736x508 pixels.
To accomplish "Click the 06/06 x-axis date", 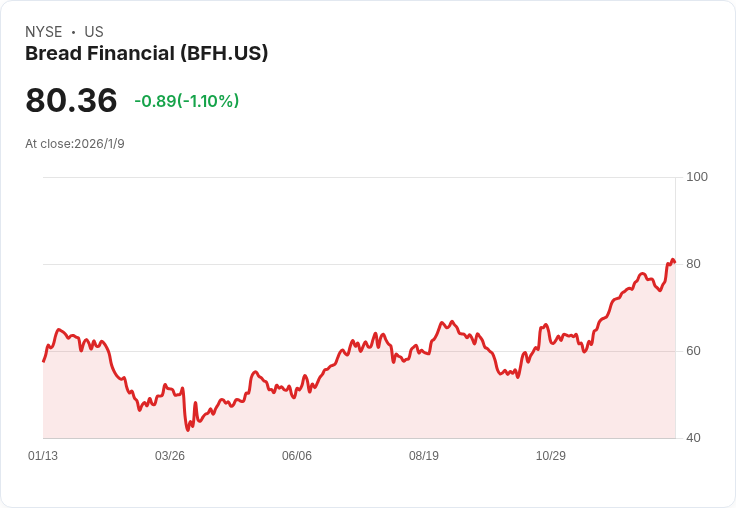I will tap(297, 456).
